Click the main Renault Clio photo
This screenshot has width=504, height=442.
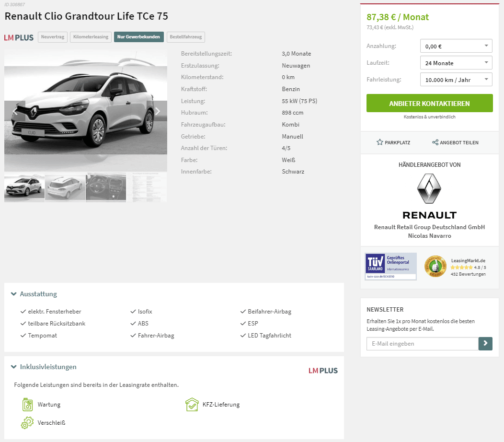(86, 110)
